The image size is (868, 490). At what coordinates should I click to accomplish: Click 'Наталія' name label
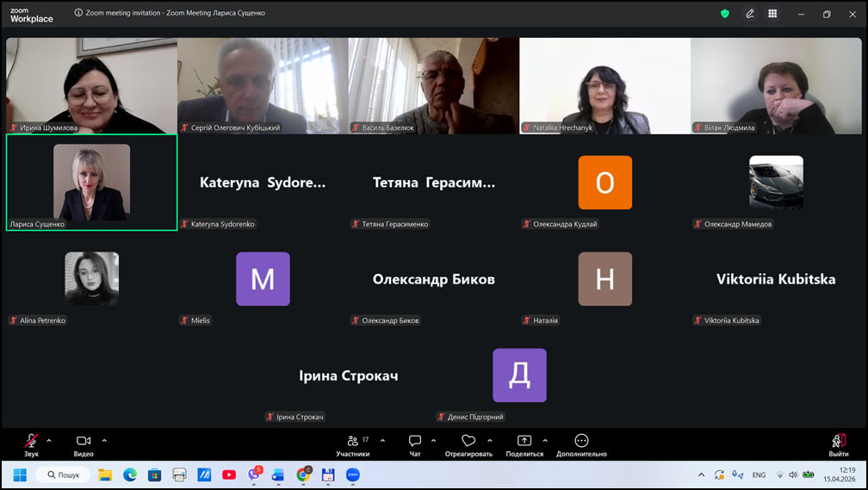(x=545, y=320)
